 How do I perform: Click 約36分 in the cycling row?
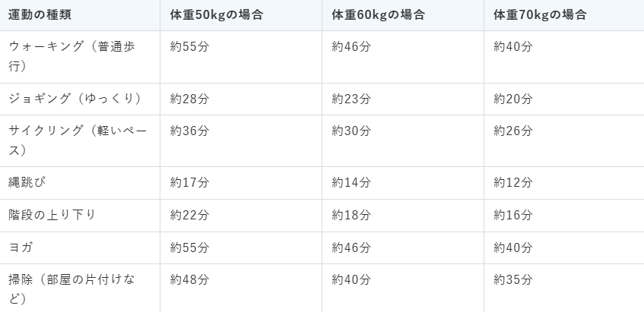pyautogui.click(x=190, y=131)
